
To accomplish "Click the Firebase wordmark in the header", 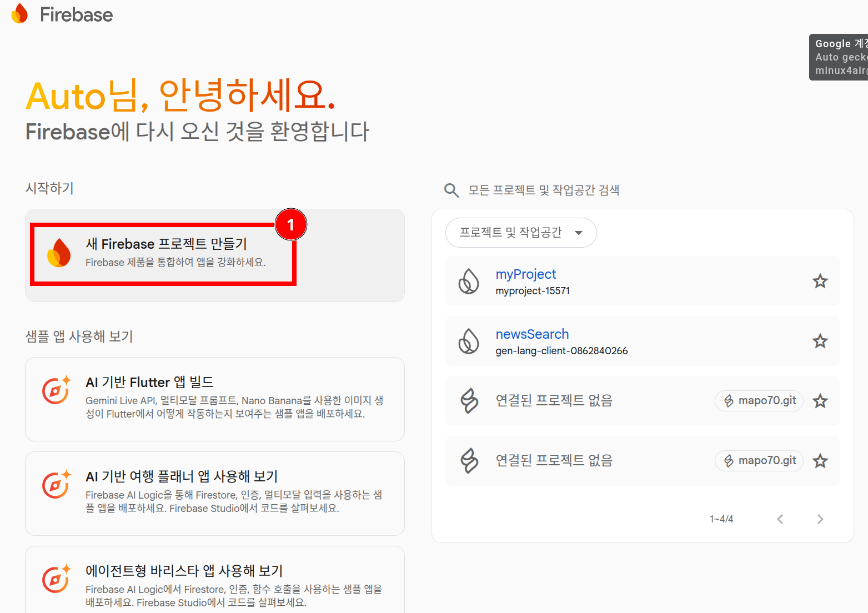I will [76, 14].
